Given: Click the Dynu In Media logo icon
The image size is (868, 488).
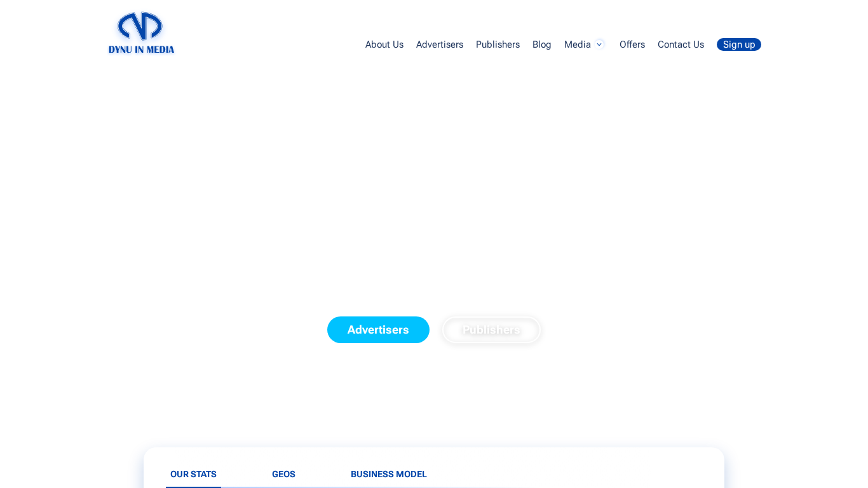Looking at the screenshot, I should click(141, 25).
